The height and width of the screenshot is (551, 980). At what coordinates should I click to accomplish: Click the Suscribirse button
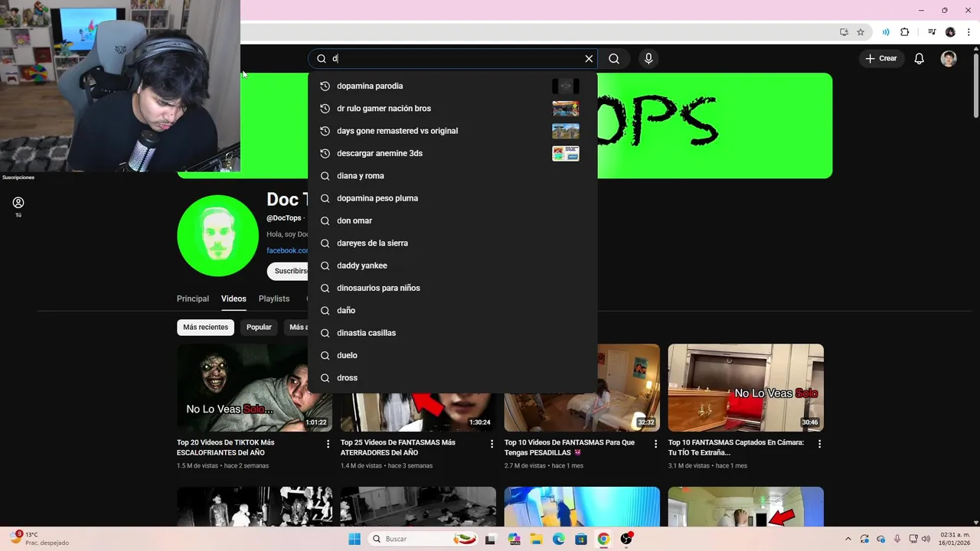pos(288,271)
